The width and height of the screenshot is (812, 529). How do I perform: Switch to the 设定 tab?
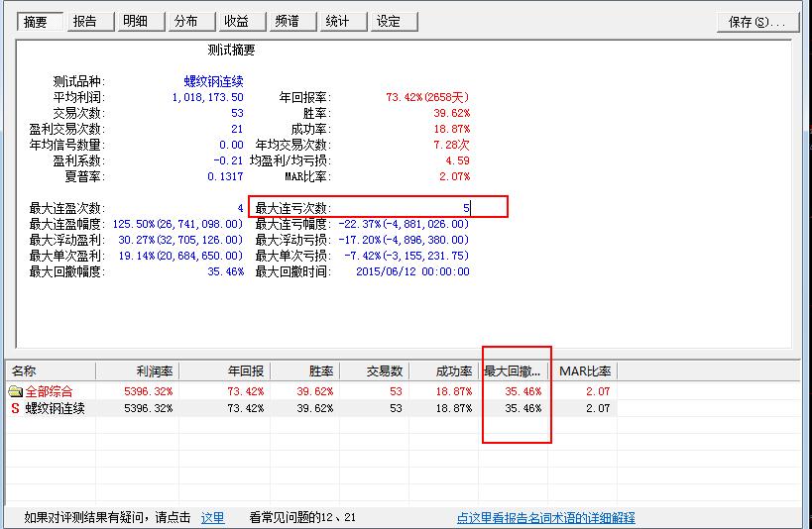(x=394, y=21)
